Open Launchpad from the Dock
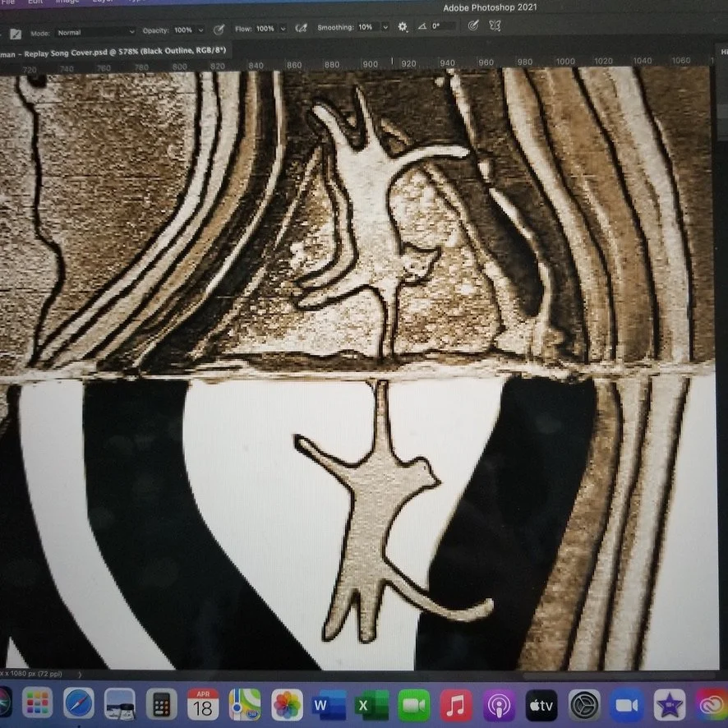The height and width of the screenshot is (728, 728). pyautogui.click(x=37, y=703)
